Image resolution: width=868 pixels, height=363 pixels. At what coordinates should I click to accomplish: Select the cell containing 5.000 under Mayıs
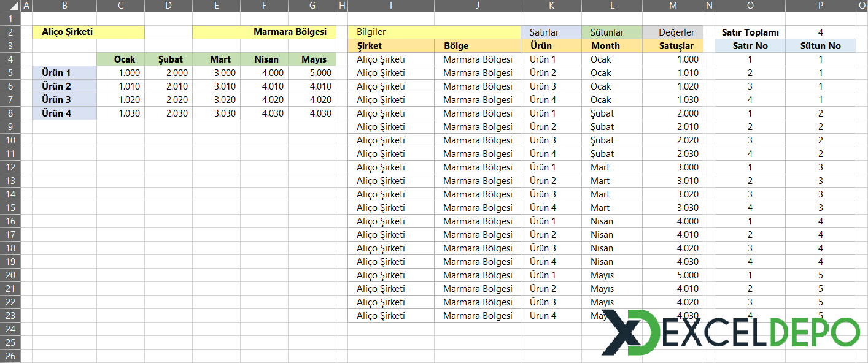(x=312, y=73)
